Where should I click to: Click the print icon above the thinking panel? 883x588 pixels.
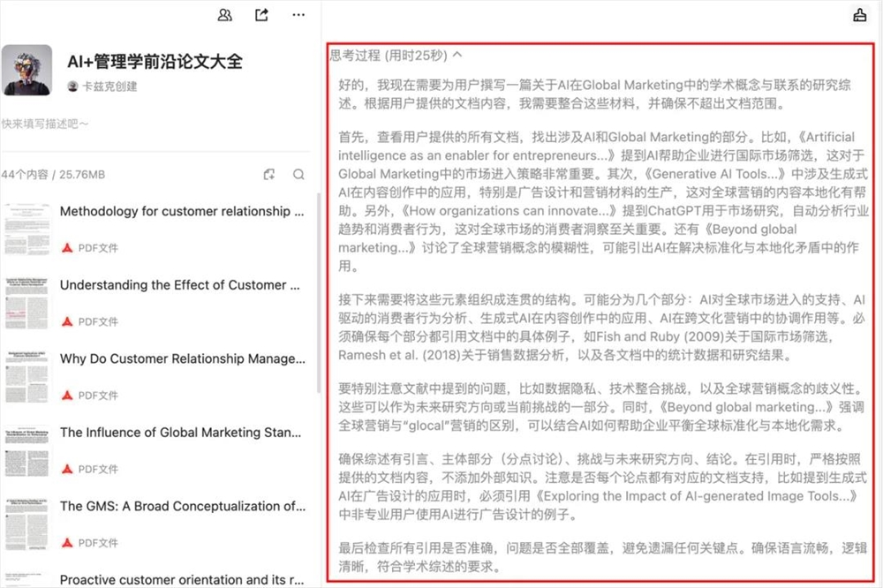pos(862,15)
